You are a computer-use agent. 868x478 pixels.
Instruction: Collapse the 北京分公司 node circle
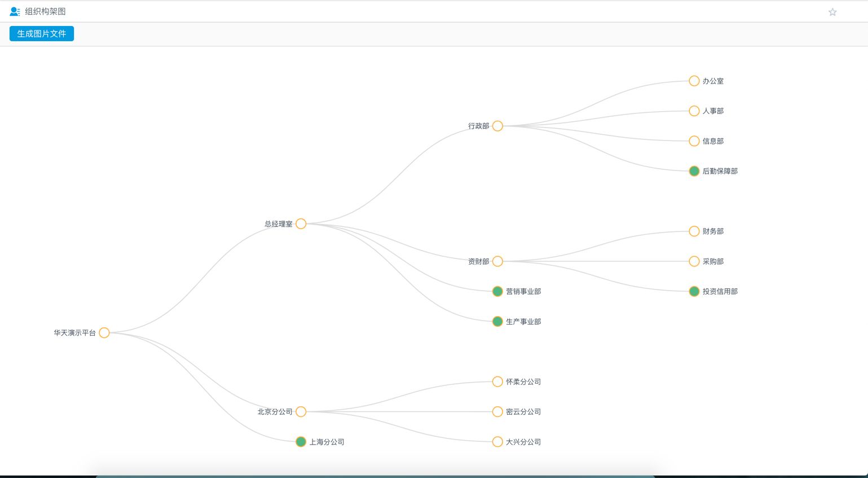301,412
